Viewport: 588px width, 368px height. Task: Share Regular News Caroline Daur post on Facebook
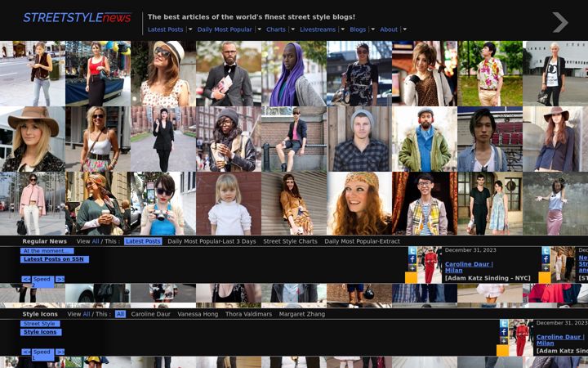pyautogui.click(x=412, y=259)
